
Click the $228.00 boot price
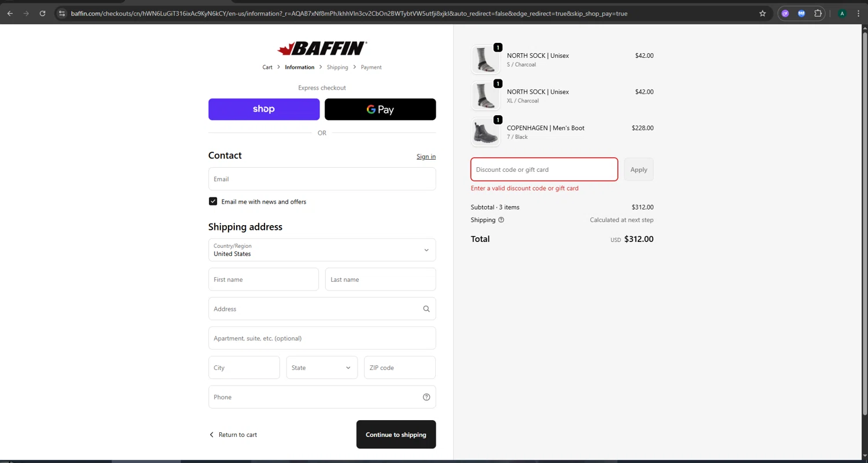tap(643, 128)
